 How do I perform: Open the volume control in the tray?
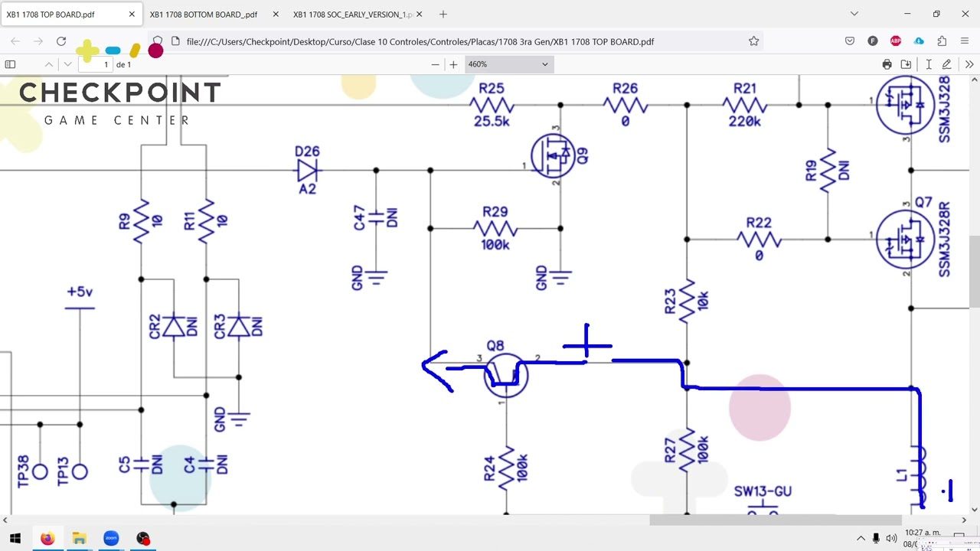pos(891,539)
